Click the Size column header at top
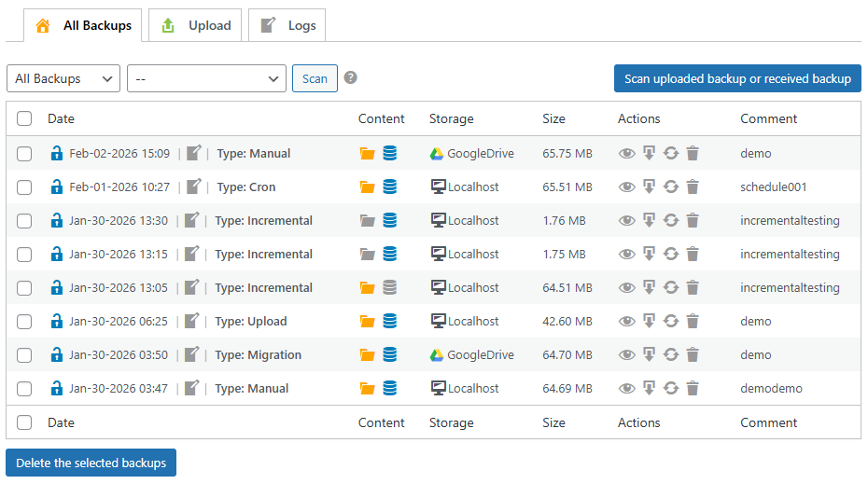Screen dimensions: 868x484 (553, 118)
